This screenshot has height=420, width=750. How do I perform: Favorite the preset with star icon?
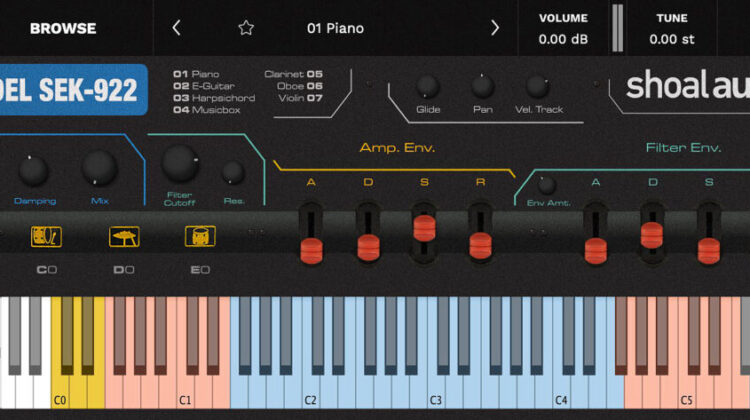coord(246,28)
